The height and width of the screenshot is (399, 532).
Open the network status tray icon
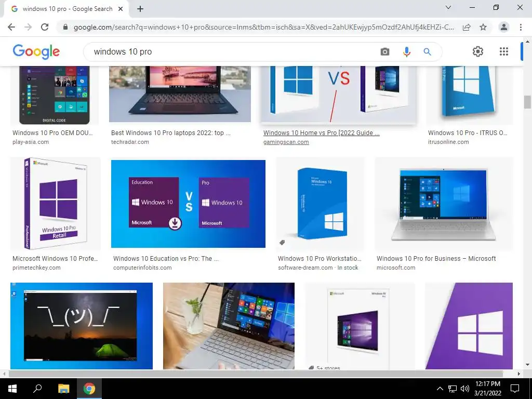point(453,389)
